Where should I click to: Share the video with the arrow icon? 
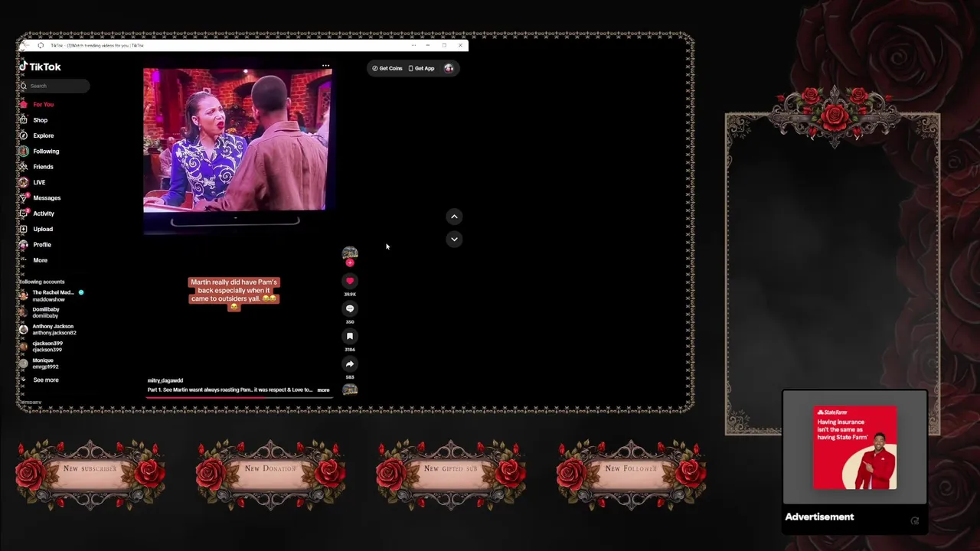[x=350, y=364]
